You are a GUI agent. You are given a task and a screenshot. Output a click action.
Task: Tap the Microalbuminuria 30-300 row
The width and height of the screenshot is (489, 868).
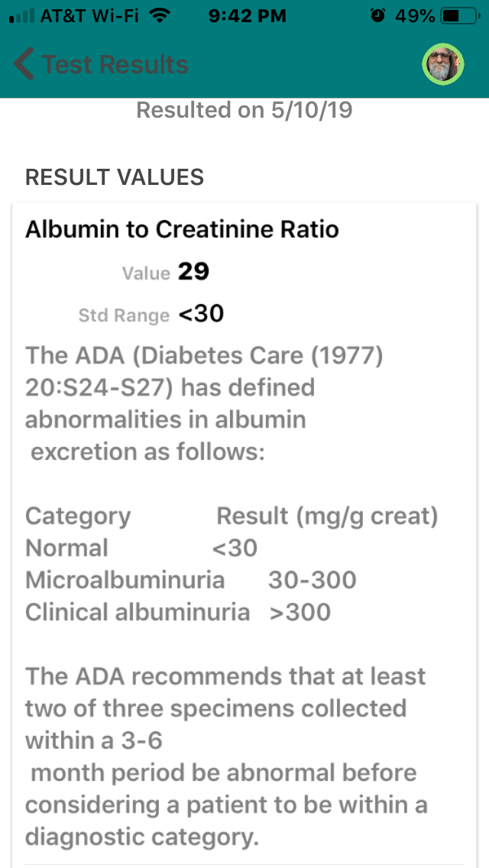click(x=191, y=580)
